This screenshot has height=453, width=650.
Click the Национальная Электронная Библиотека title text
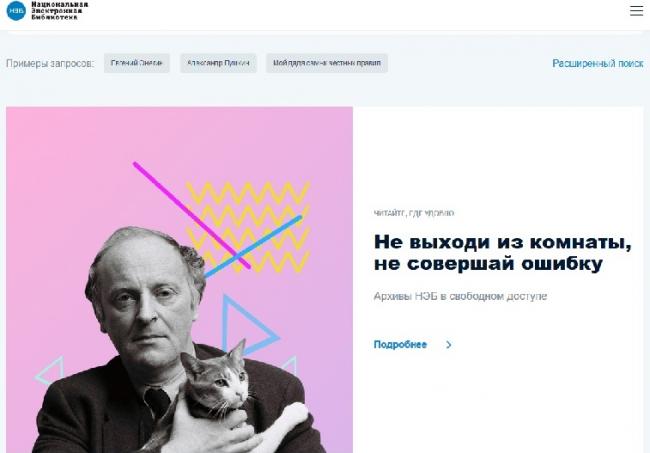60,11
